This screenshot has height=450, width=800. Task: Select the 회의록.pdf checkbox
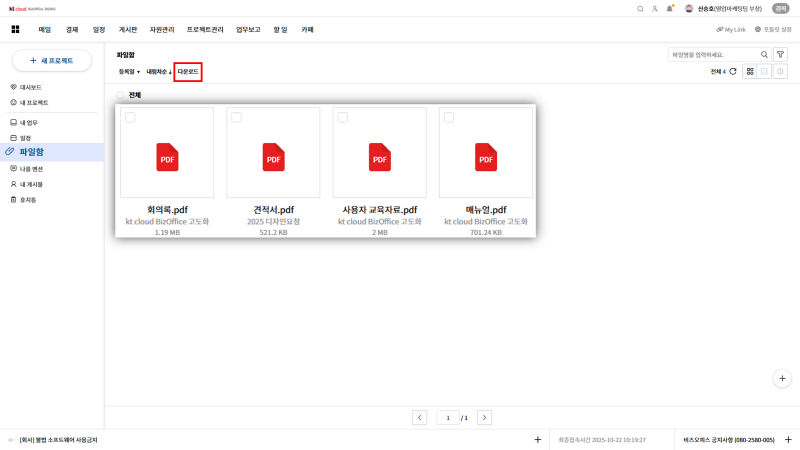[x=130, y=118]
